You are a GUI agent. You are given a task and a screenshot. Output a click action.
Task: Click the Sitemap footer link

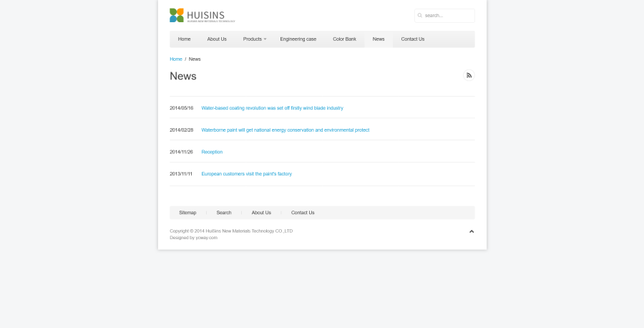(x=187, y=213)
